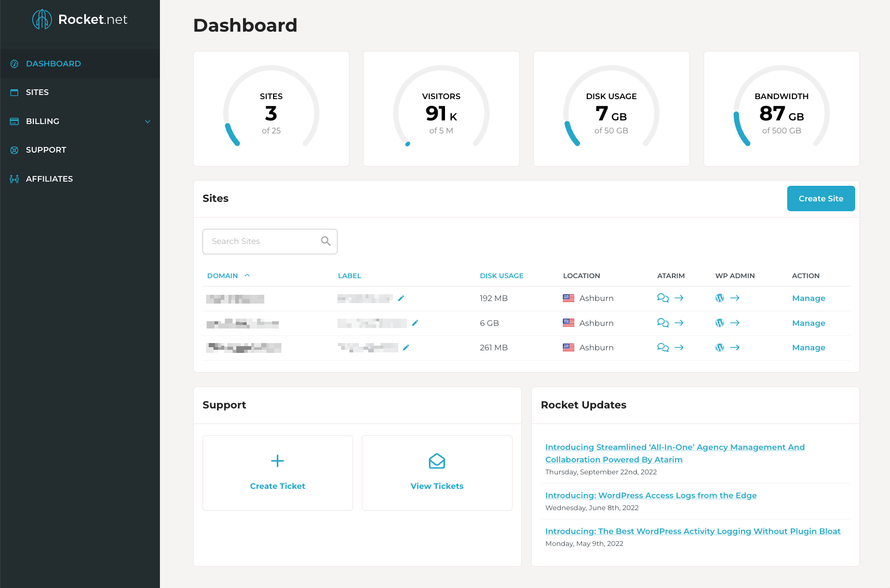Screen dimensions: 890x588
Task: Click the magnifier icon in Search Sites
Action: (326, 241)
